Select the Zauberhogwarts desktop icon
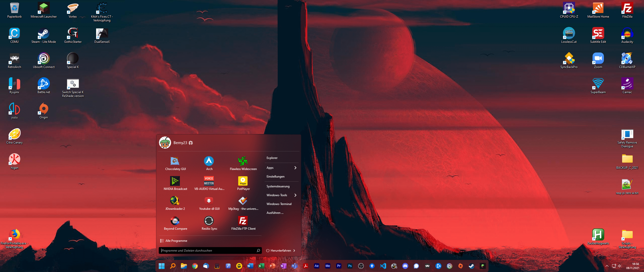This screenshot has height=272, width=644. [x=598, y=237]
